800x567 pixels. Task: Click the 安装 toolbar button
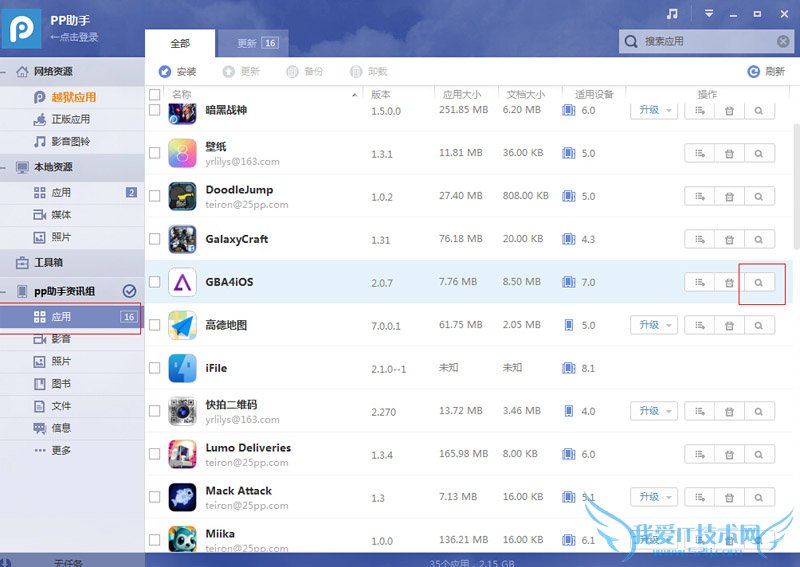(x=178, y=71)
